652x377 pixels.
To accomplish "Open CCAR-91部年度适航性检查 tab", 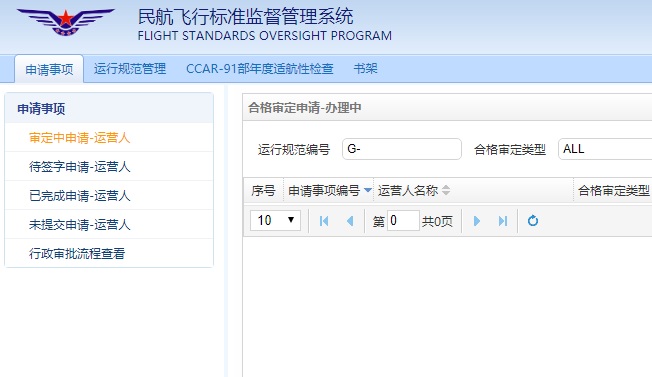I will [x=260, y=69].
